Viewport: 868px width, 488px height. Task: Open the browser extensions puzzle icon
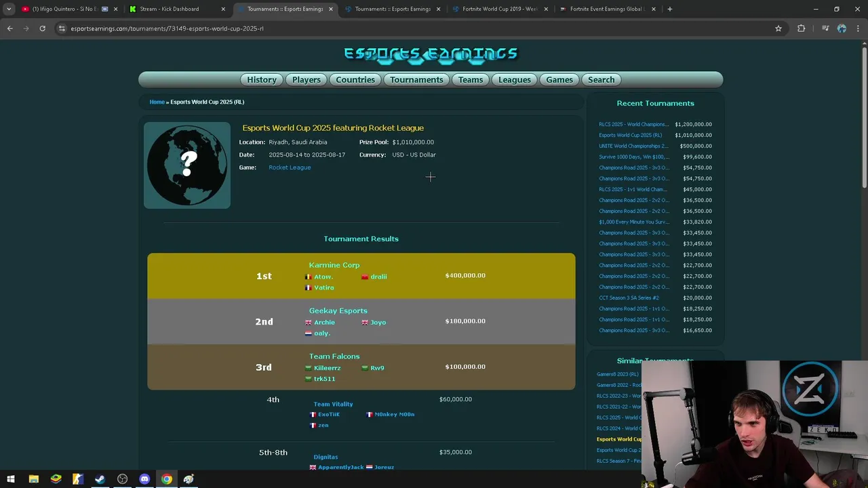[802, 28]
